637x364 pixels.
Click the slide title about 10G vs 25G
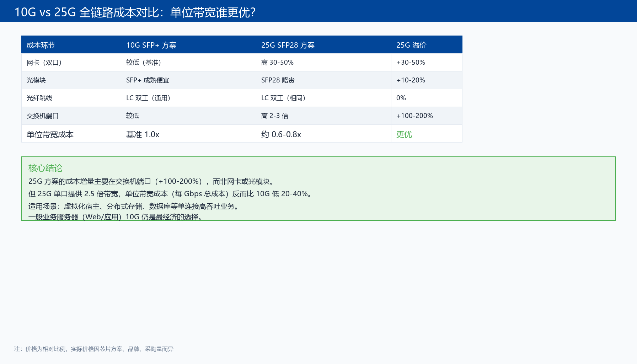coord(135,12)
